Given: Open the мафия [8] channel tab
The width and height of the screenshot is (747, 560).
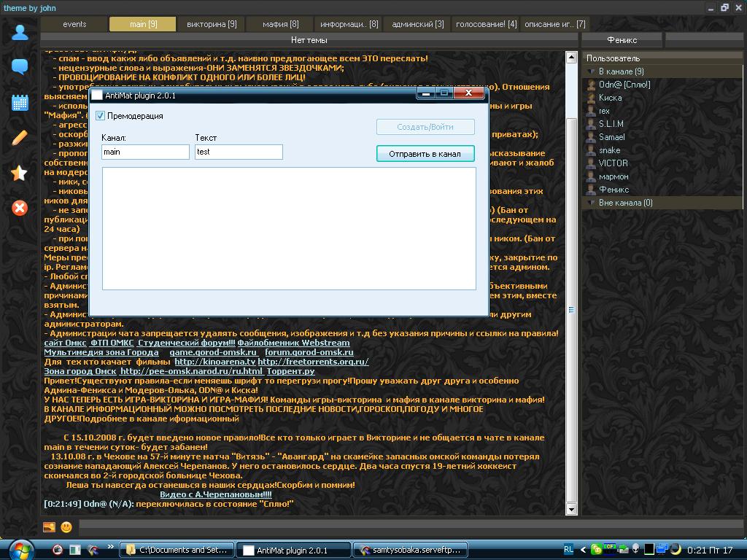Looking at the screenshot, I should (x=280, y=24).
